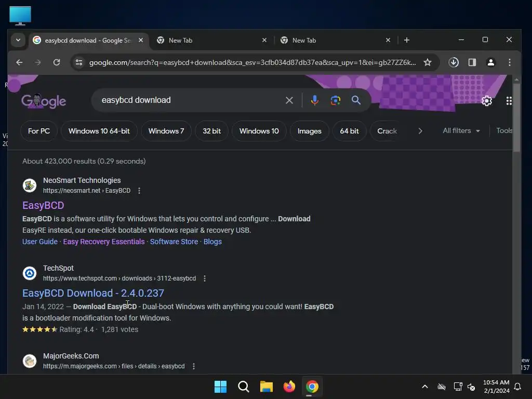Open Windows Start menu

[220, 387]
